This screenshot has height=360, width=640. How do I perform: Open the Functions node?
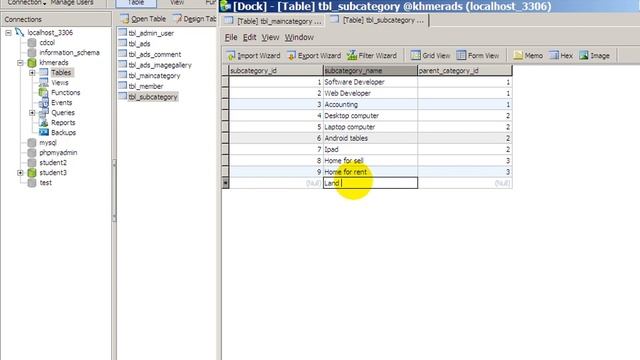click(x=60, y=93)
